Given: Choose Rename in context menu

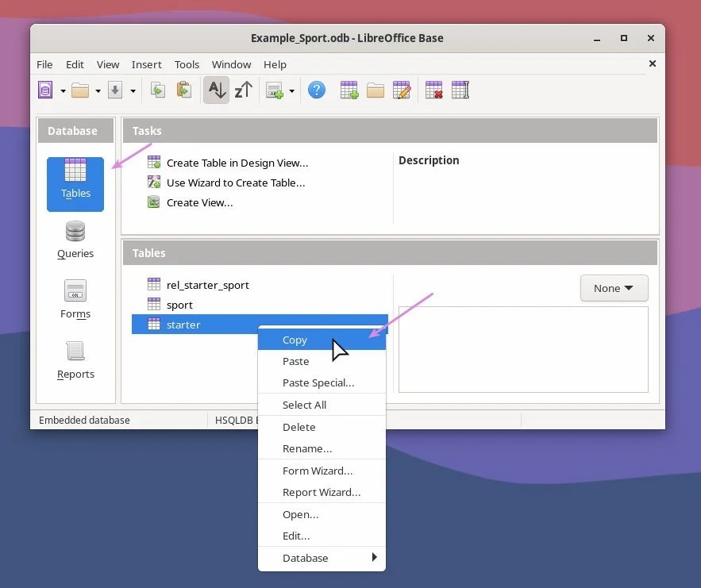Looking at the screenshot, I should coord(322,448).
